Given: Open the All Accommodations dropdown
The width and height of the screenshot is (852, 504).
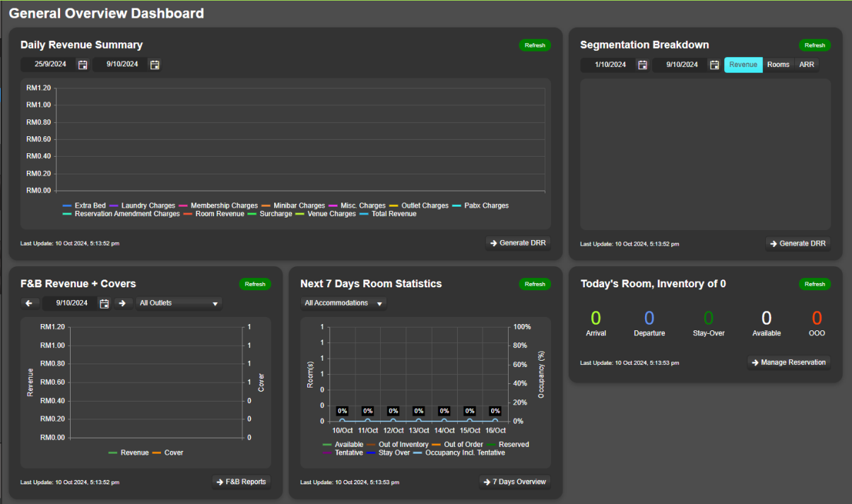Looking at the screenshot, I should click(x=343, y=304).
